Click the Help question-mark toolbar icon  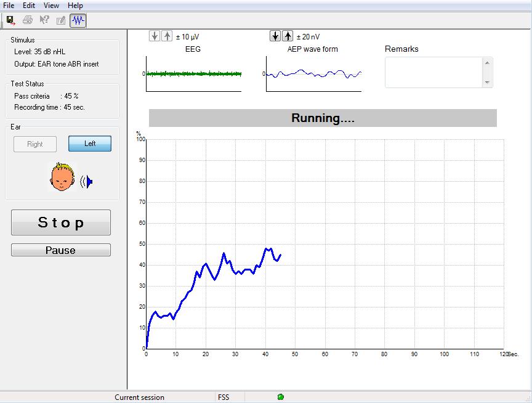coord(44,20)
